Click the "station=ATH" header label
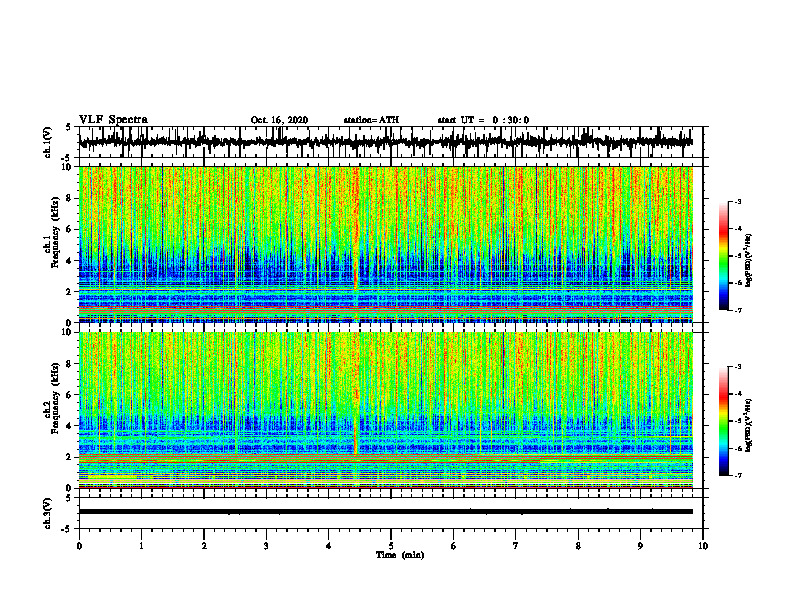792x612 pixels. pyautogui.click(x=371, y=120)
